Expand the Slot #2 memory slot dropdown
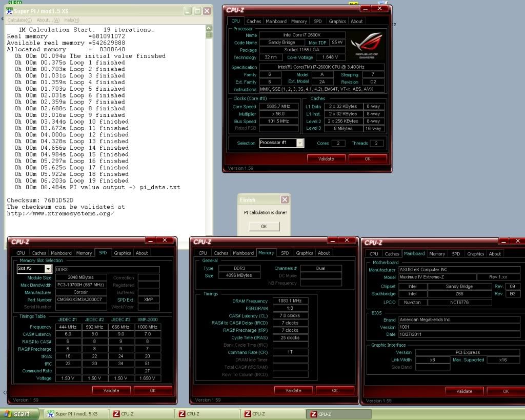Viewport: 525px width, 420px height. pos(48,269)
